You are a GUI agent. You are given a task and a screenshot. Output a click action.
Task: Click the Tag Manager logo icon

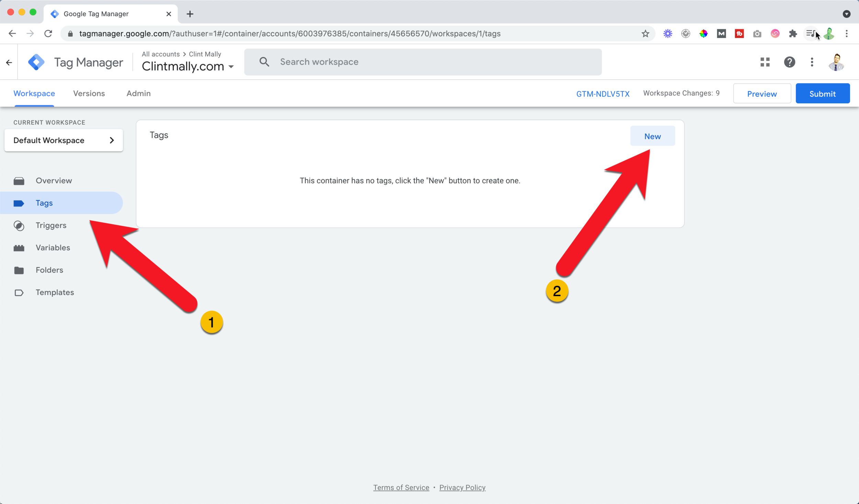36,62
